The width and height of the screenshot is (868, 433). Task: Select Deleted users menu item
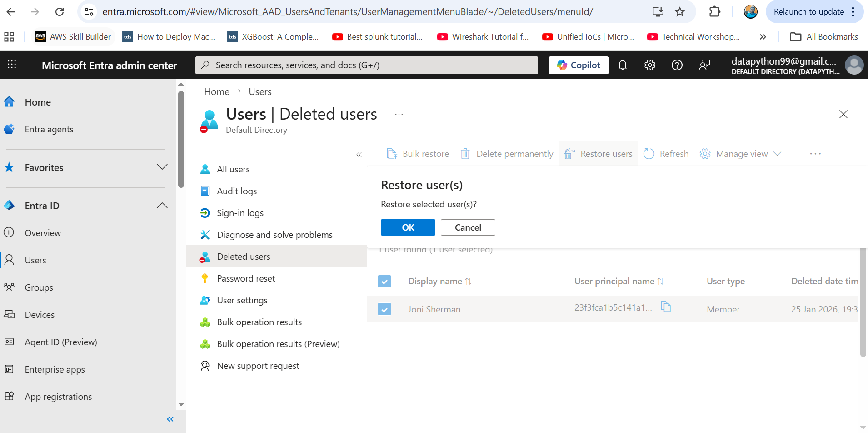point(277,257)
